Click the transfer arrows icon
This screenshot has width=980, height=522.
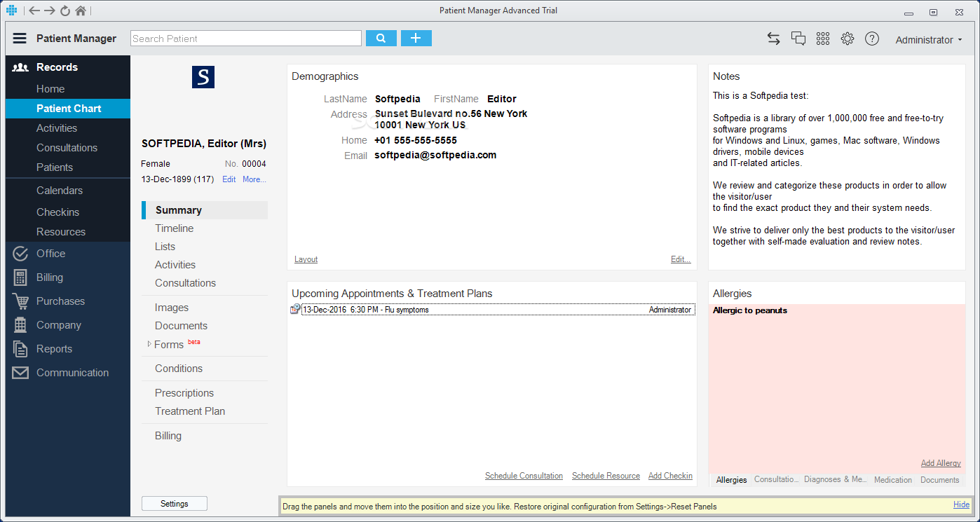774,39
